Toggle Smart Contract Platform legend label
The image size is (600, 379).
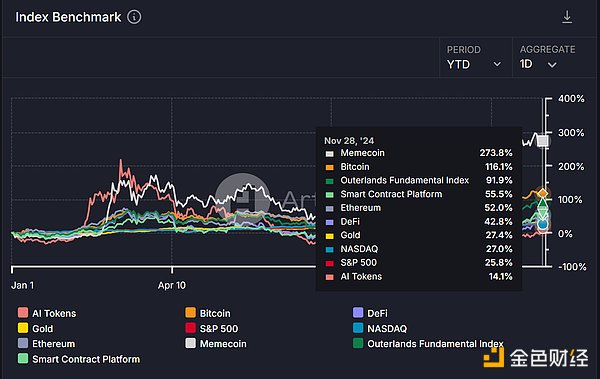point(86,359)
